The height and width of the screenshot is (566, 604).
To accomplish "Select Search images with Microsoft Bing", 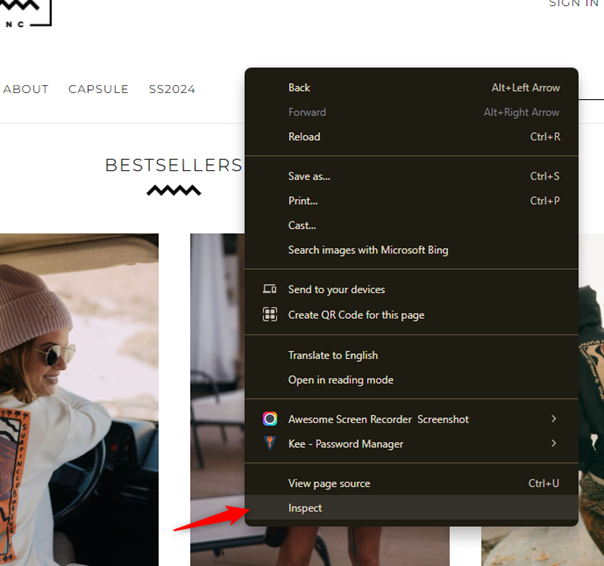I will point(368,250).
